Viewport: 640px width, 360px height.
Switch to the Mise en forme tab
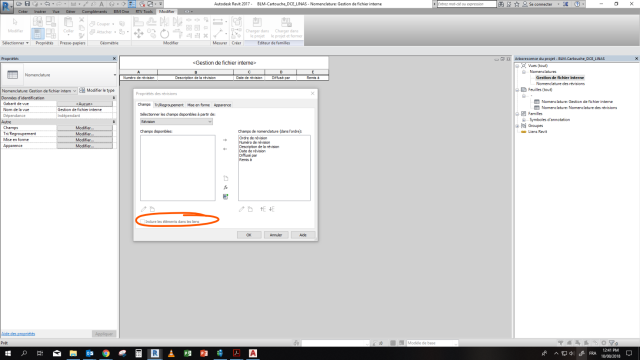tap(198, 105)
